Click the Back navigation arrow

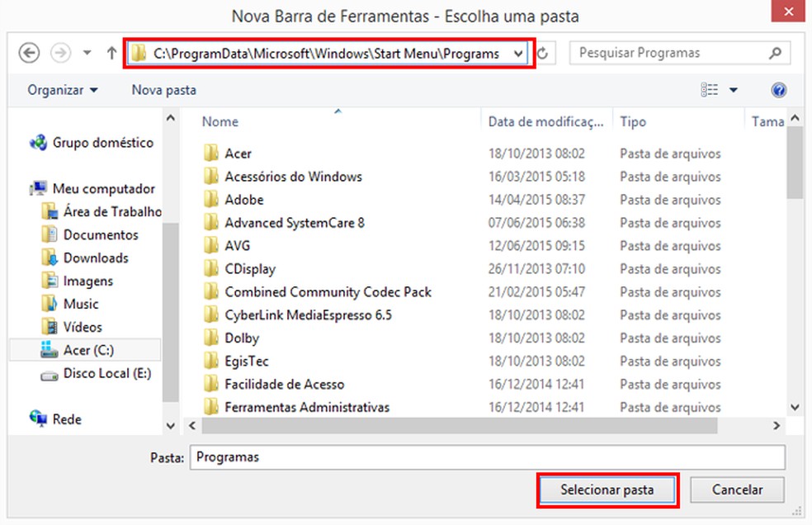[29, 53]
